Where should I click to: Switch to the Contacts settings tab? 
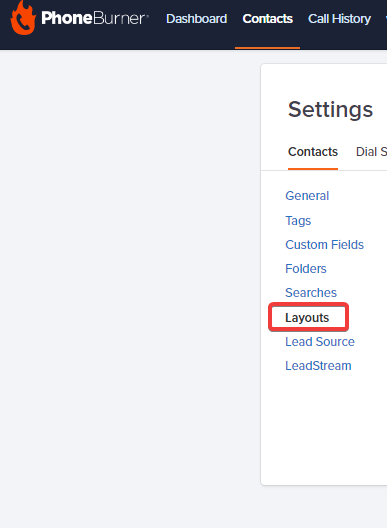click(x=313, y=152)
